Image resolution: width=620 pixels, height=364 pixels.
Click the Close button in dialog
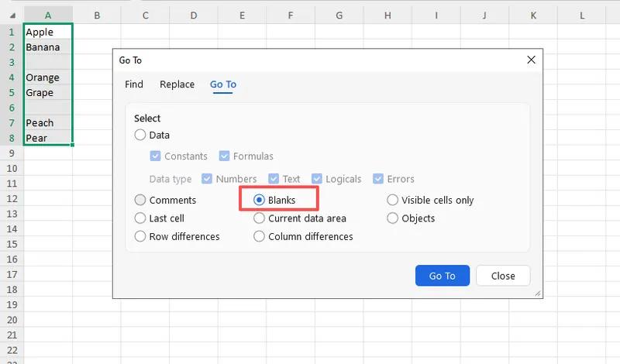point(503,276)
